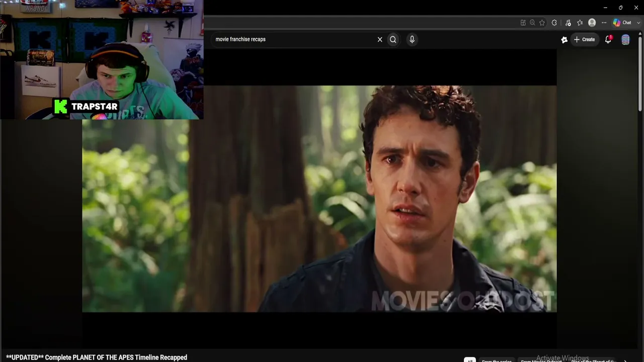Screen dimensions: 644x362
Task: Restore down the browser window
Action: (x=620, y=8)
